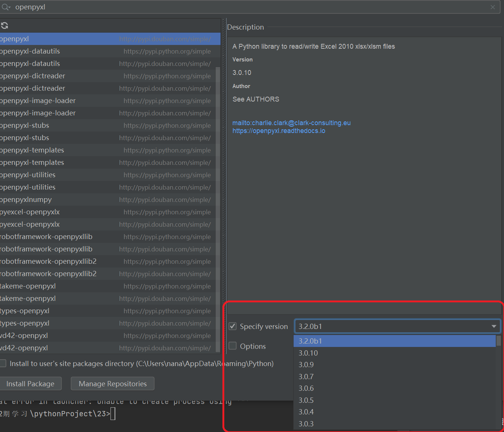
Task: Click the search magnifier icon
Action: (x=6, y=7)
